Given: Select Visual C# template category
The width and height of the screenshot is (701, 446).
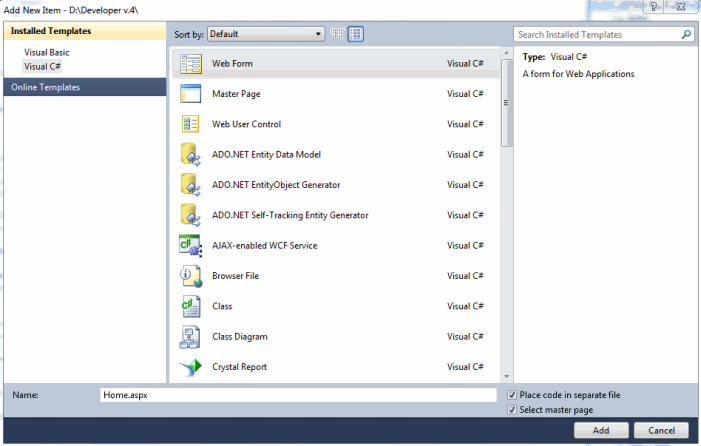Looking at the screenshot, I should pyautogui.click(x=42, y=67).
